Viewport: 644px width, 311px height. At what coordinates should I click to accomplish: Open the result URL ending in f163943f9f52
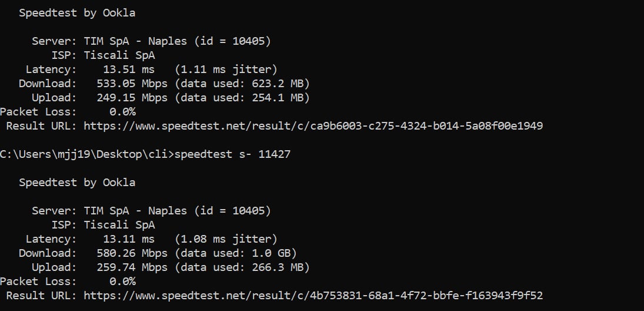click(313, 295)
